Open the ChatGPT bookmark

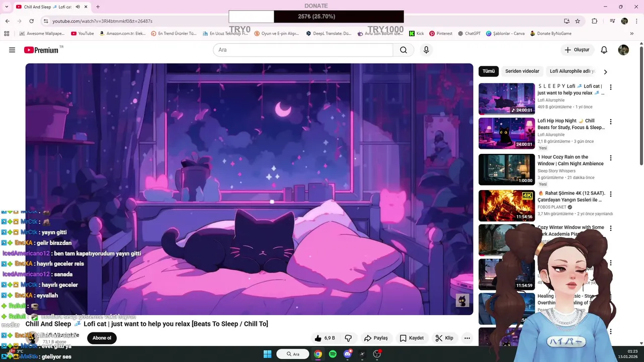click(x=469, y=34)
